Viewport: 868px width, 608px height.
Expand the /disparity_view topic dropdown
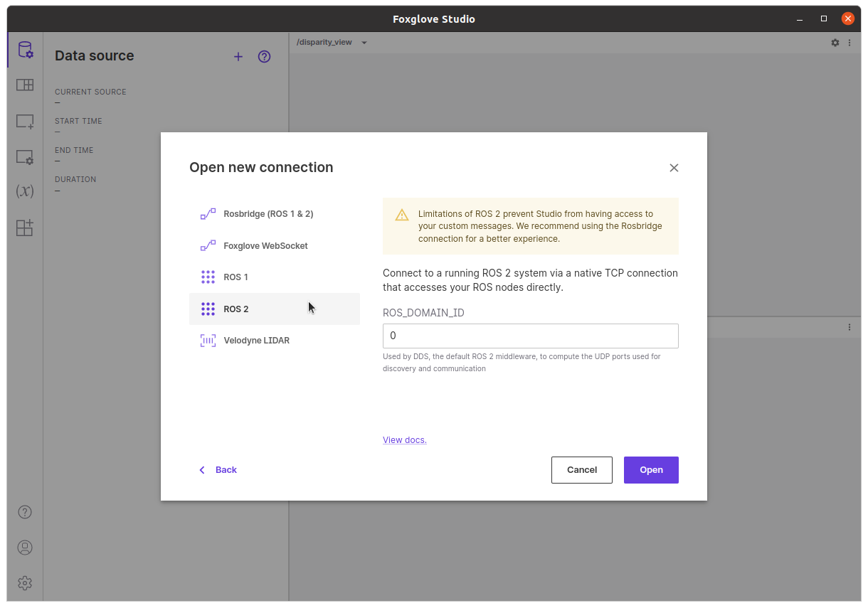tap(364, 43)
